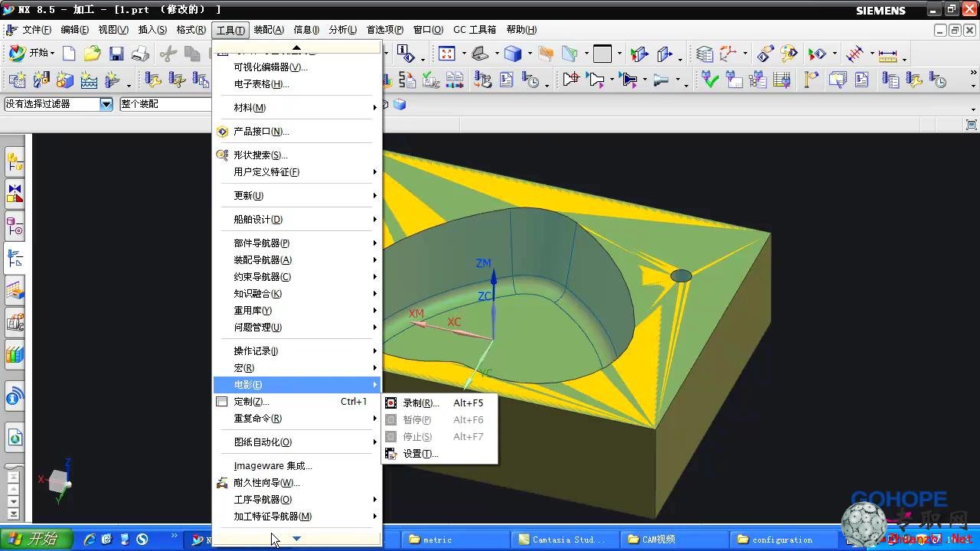Open the Reuse Library books sidebar icon
This screenshot has width=980, height=551.
point(15,354)
